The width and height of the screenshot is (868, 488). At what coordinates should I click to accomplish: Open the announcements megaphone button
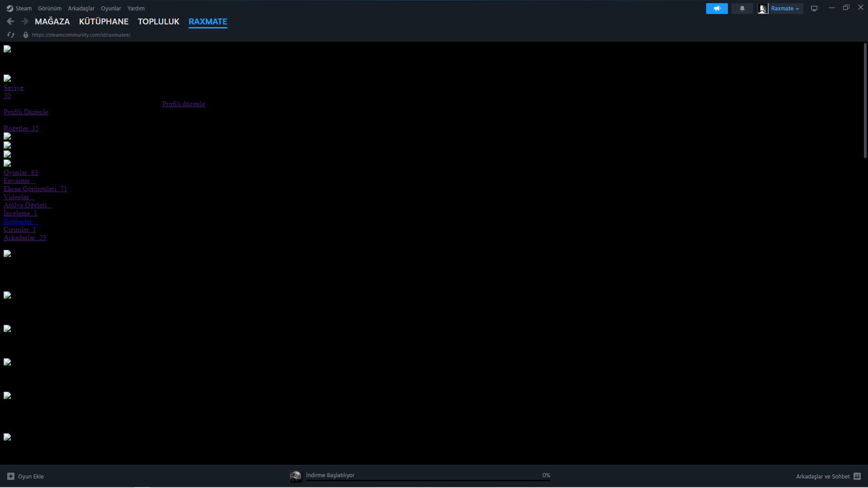[x=717, y=9]
